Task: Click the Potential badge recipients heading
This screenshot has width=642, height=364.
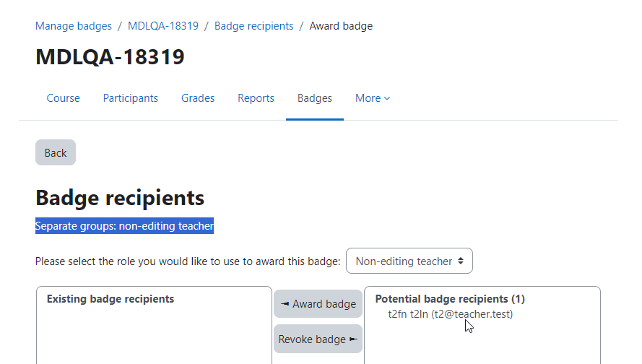Action: 450,299
